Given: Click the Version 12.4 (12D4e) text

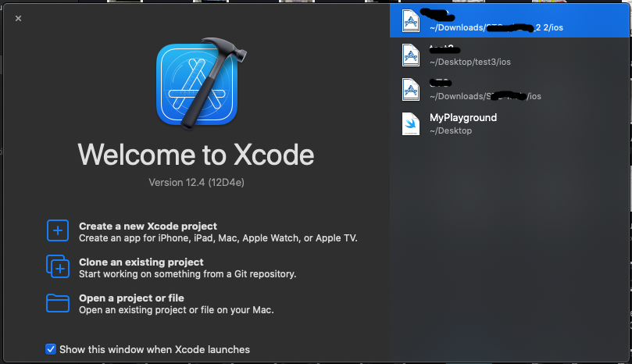Looking at the screenshot, I should pos(196,183).
